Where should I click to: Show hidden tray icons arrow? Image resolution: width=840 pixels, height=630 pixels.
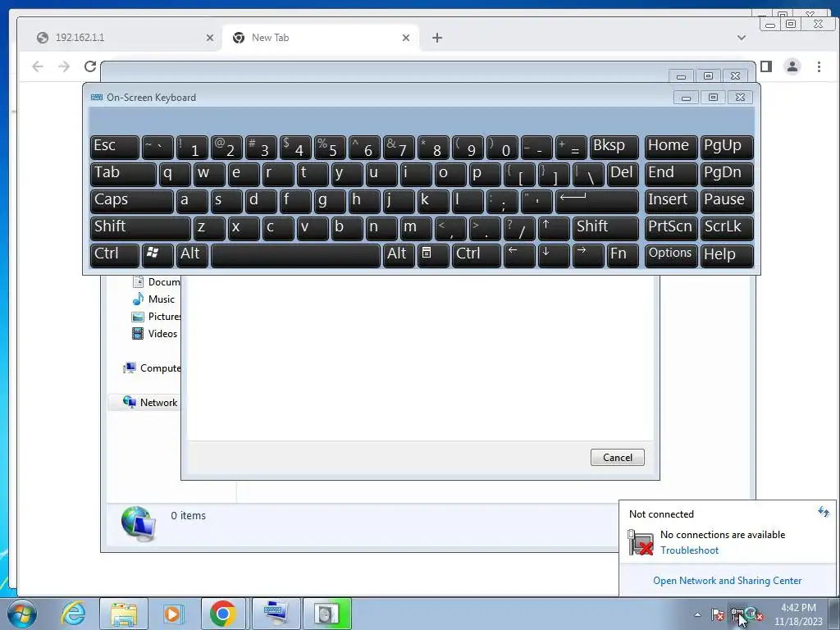coord(697,614)
